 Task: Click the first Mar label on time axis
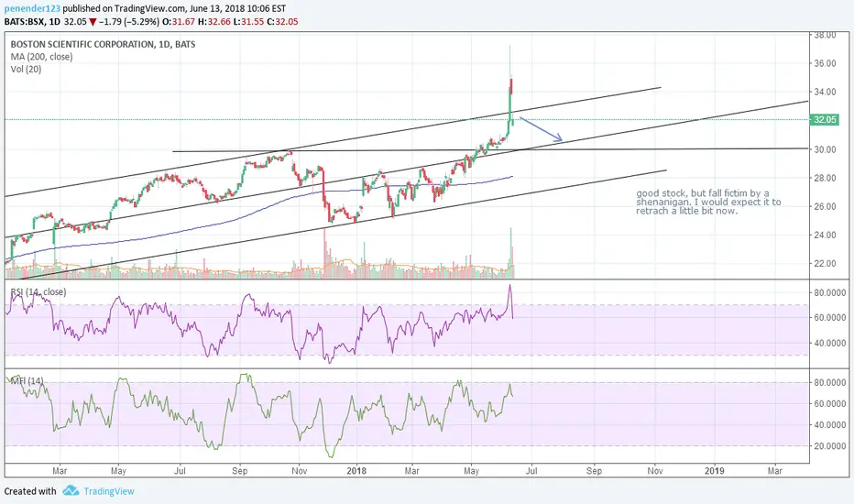[x=60, y=471]
